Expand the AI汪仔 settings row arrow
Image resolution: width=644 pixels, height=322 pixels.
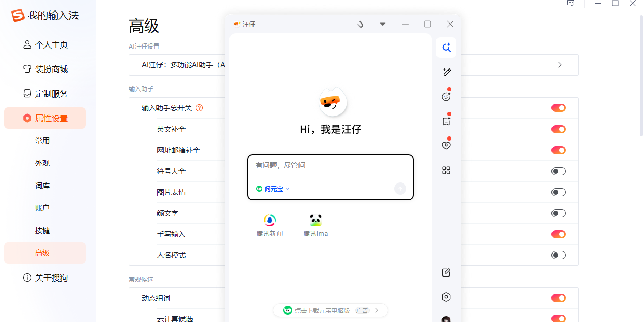560,65
